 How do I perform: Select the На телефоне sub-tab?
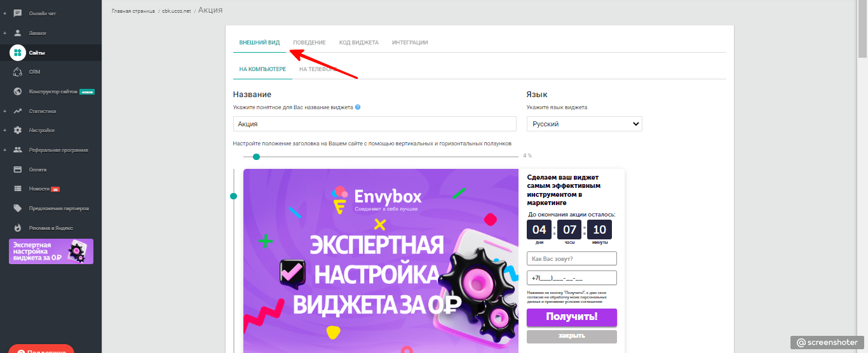320,69
